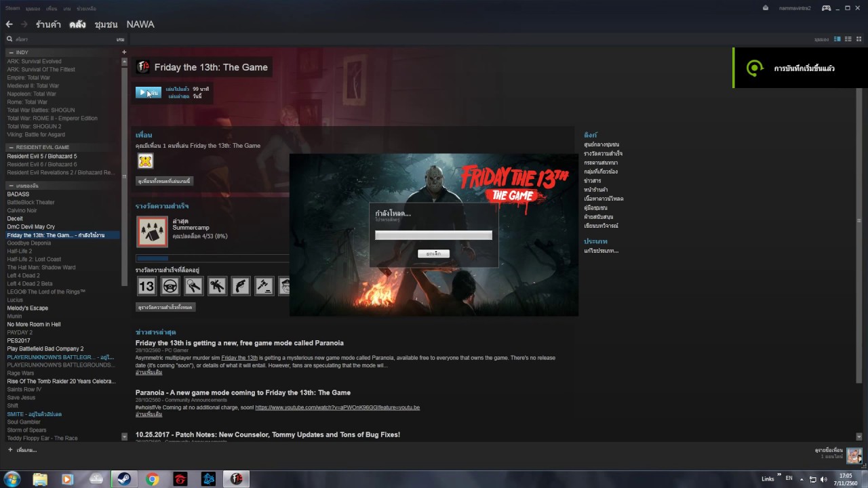This screenshot has width=868, height=488.
Task: Launch Big Picture mode controller icon
Action: coord(826,8)
